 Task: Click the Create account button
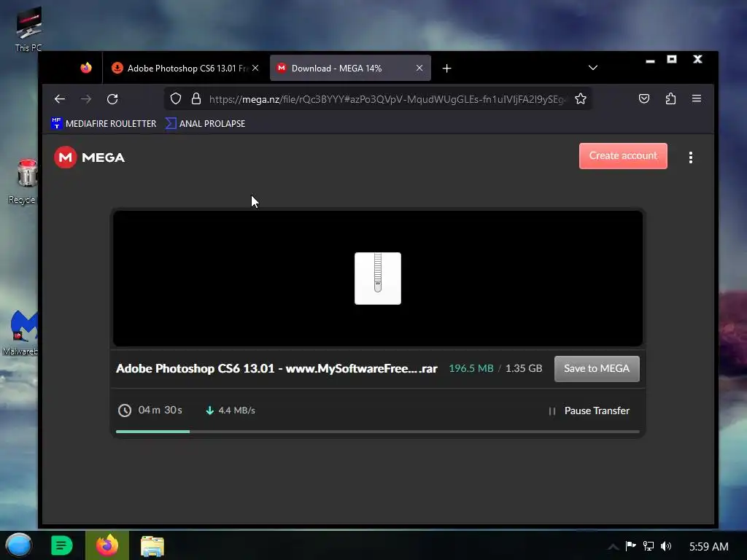(x=623, y=156)
